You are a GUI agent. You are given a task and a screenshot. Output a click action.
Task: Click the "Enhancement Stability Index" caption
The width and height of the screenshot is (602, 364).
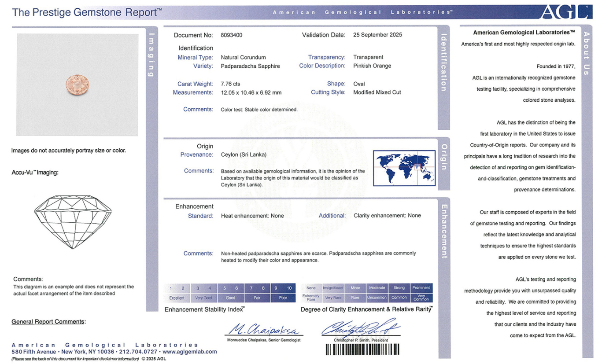coord(204,309)
